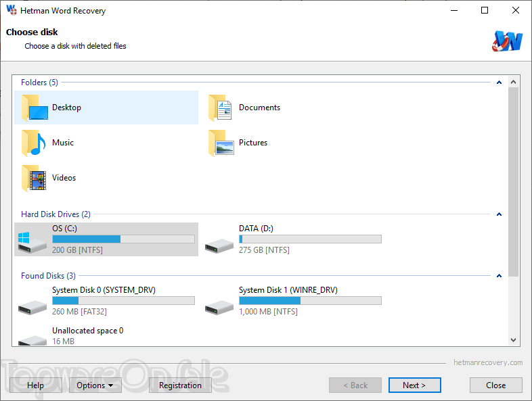Click the '1,000 MB [NTFS]' text

268,311
